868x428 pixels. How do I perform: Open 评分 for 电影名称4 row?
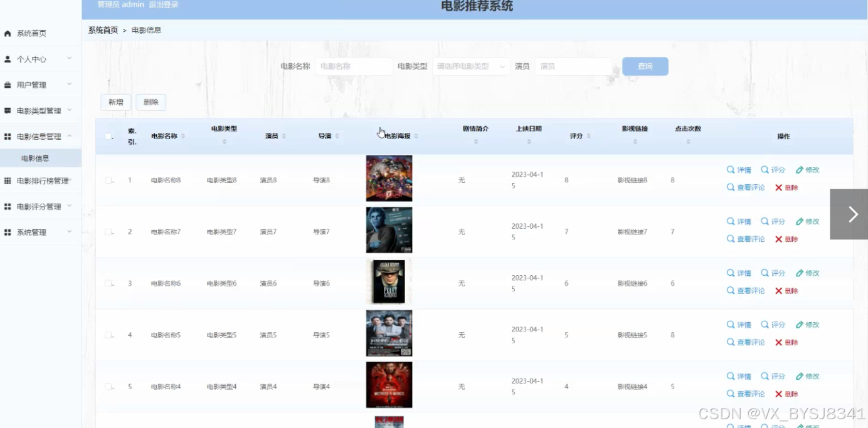tap(773, 376)
